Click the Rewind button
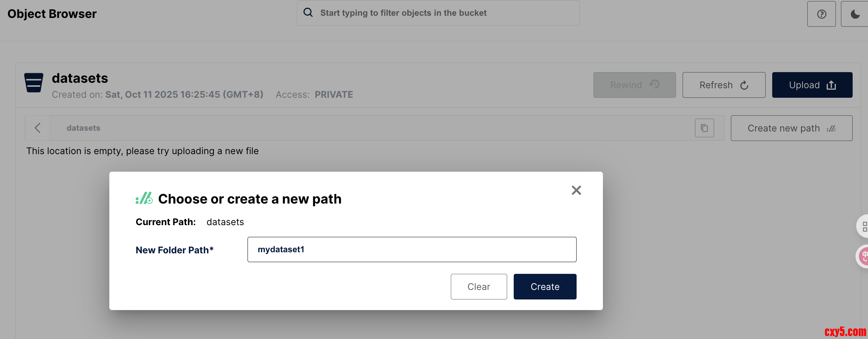Image resolution: width=868 pixels, height=339 pixels. coord(634,85)
